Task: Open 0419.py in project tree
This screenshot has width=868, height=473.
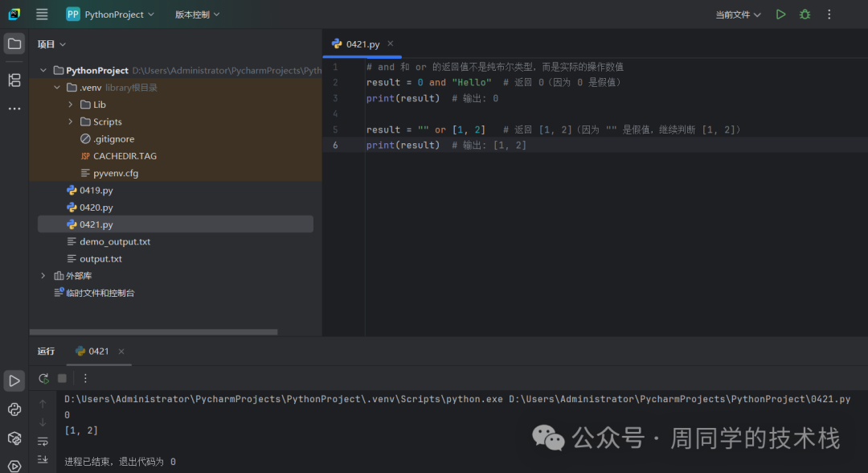Action: point(96,191)
